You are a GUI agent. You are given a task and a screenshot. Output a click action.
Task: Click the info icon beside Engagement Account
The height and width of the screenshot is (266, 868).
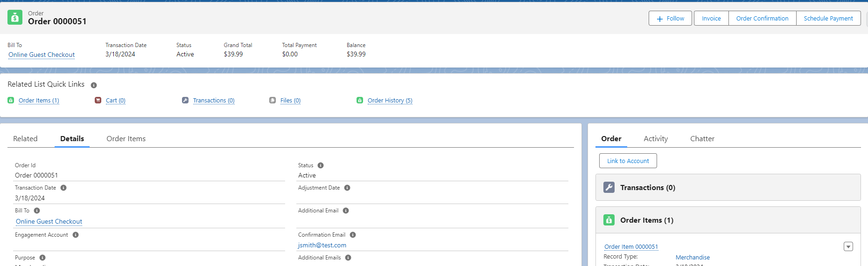click(76, 235)
